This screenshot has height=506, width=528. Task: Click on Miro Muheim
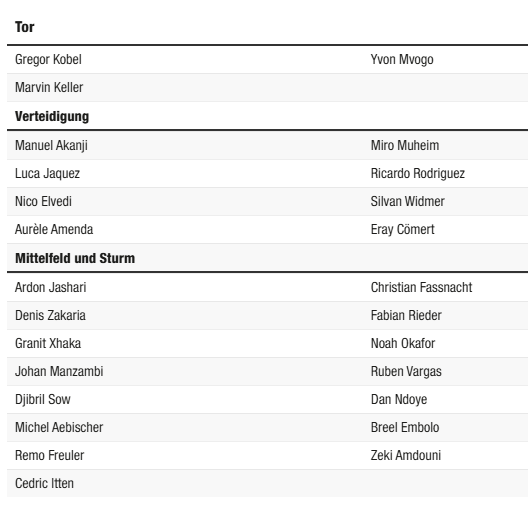coord(405,146)
